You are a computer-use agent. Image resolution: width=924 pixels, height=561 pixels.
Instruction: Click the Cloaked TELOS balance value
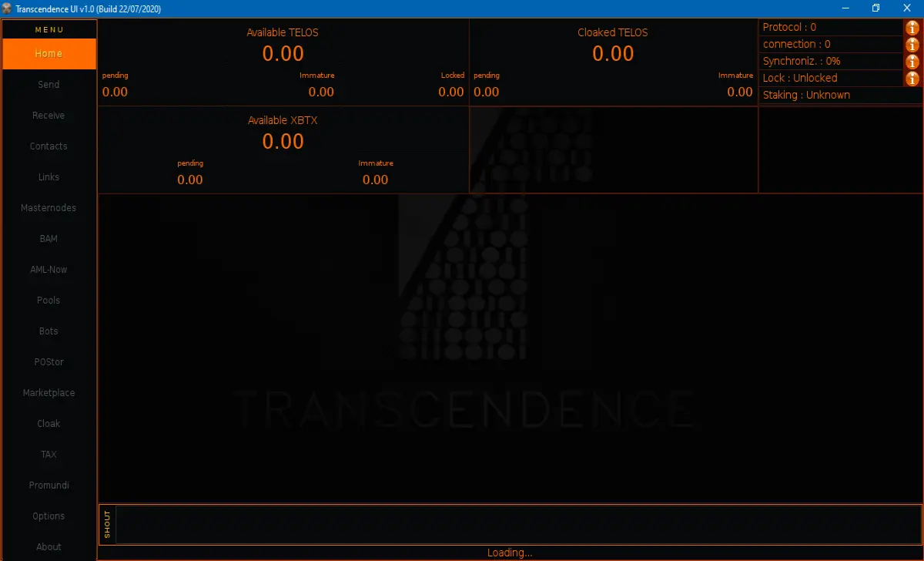coord(613,54)
